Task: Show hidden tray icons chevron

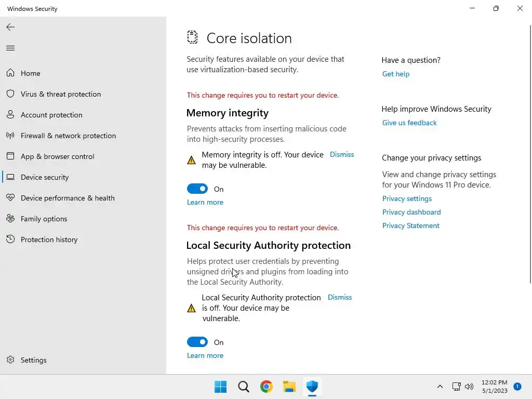Action: 440,387
